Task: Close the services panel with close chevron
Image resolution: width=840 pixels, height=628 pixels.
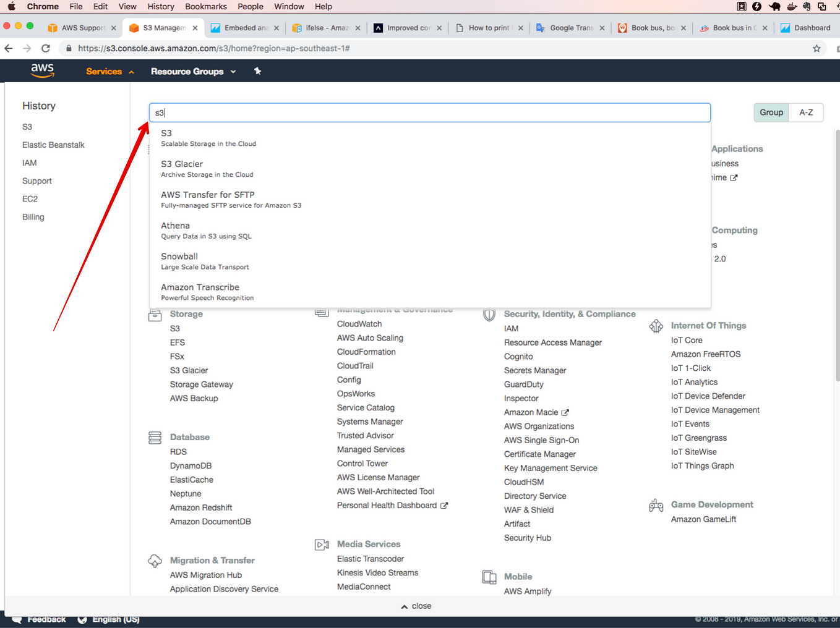Action: pos(416,606)
